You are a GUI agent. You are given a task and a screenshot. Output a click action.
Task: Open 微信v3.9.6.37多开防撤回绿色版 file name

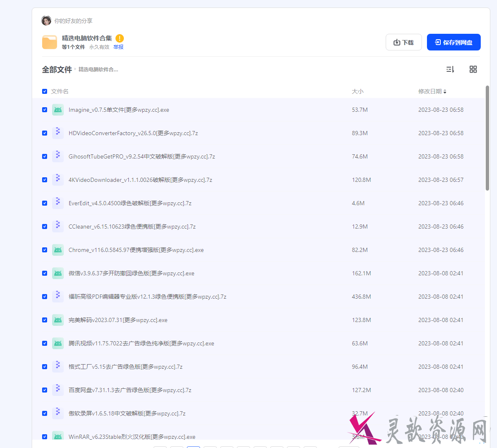131,273
